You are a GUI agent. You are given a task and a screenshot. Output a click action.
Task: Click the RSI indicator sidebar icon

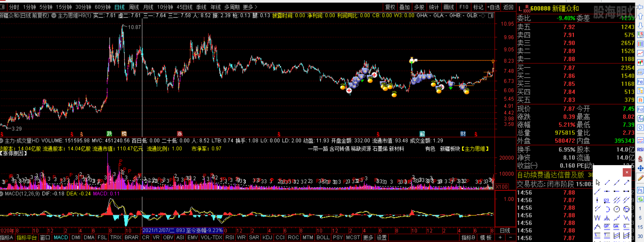click(x=640, y=149)
